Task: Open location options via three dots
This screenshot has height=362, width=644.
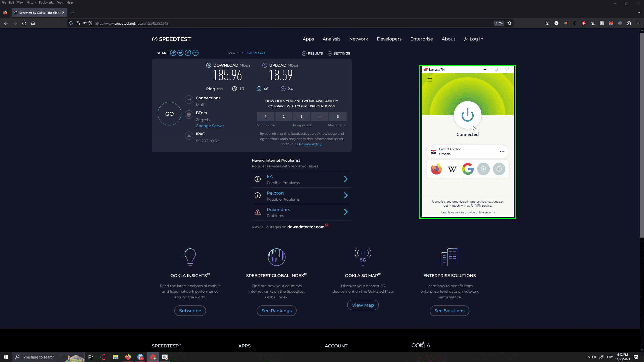Action: coord(502,152)
